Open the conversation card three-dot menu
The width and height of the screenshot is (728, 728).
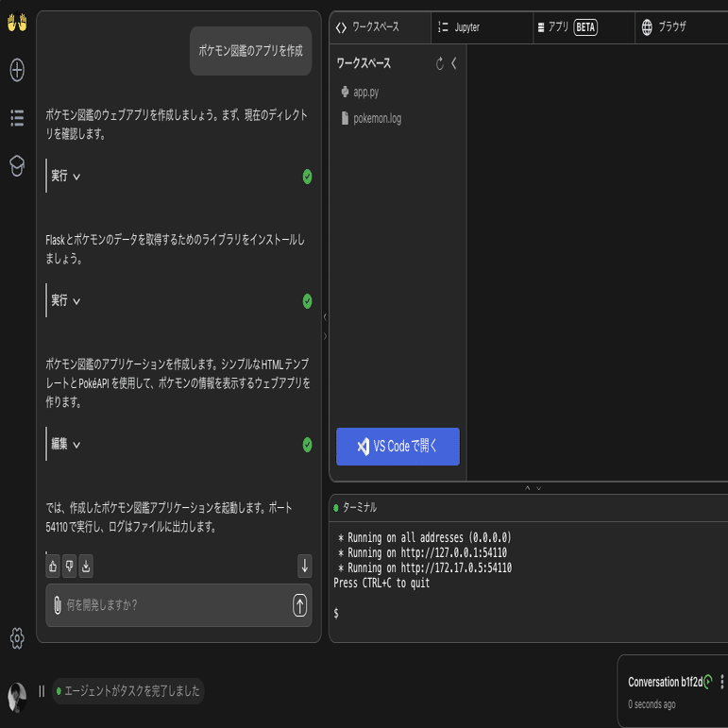pyautogui.click(x=722, y=682)
